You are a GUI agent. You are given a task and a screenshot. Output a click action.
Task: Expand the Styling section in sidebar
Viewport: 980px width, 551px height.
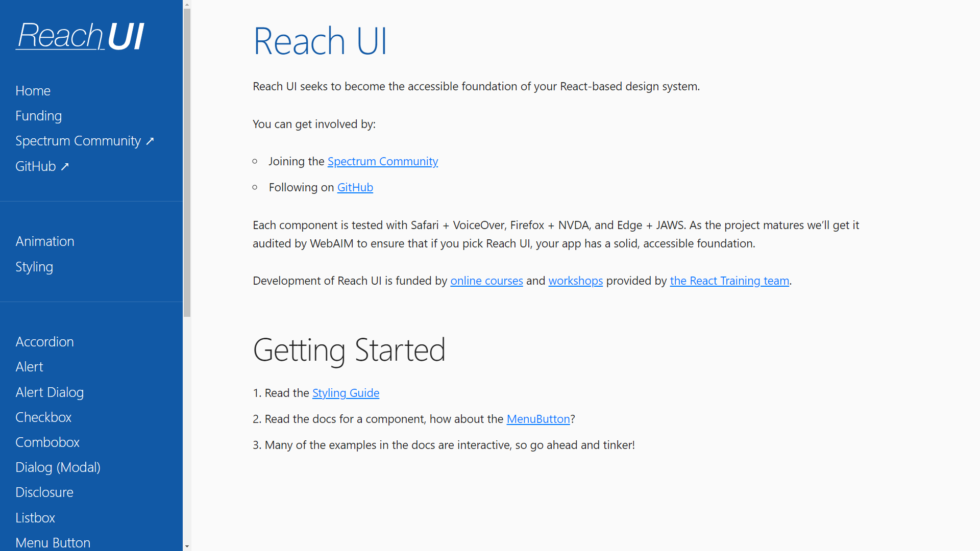pyautogui.click(x=34, y=266)
